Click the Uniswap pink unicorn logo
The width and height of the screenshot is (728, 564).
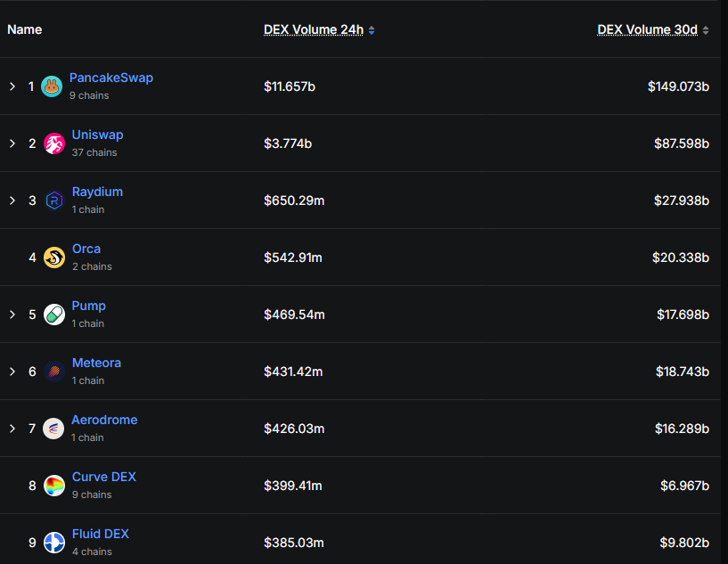[x=54, y=143]
